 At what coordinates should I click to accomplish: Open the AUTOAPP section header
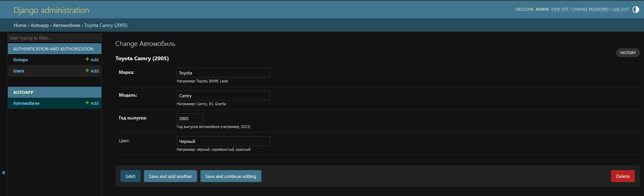tap(23, 93)
